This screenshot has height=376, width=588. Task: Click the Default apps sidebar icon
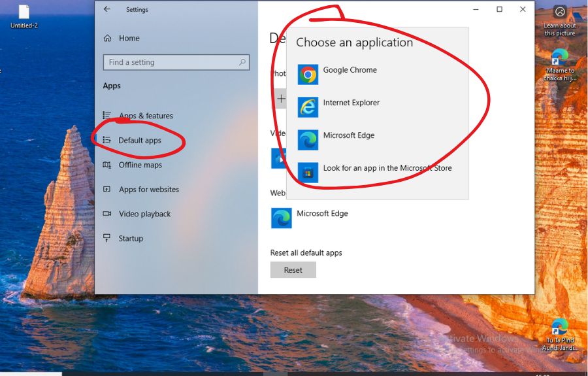107,139
